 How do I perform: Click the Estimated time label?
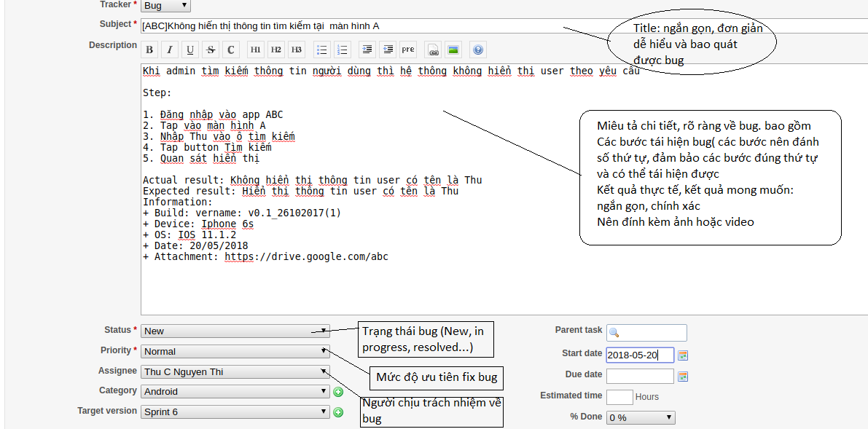point(571,395)
